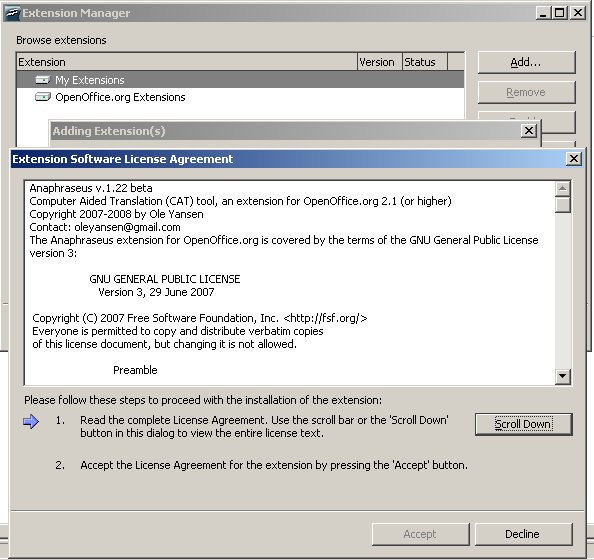Click the OpenOffice.org Extensions drive icon
Screen dimensions: 594x560
point(42,97)
